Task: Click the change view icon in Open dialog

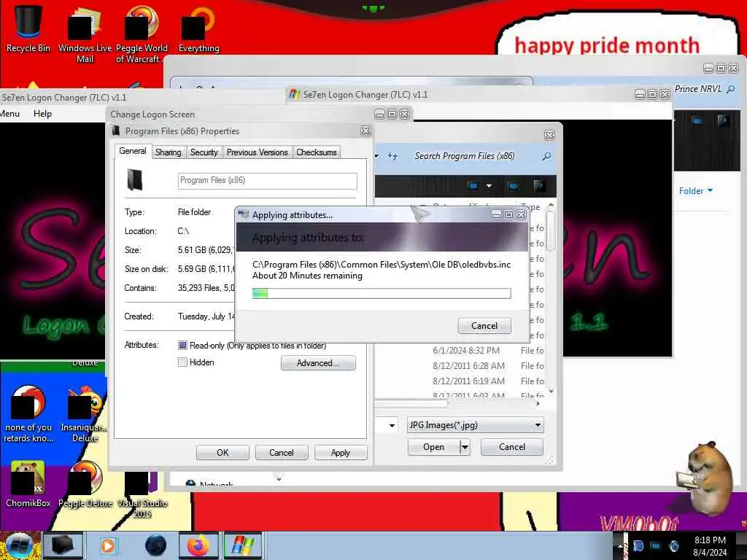Action: (x=473, y=186)
